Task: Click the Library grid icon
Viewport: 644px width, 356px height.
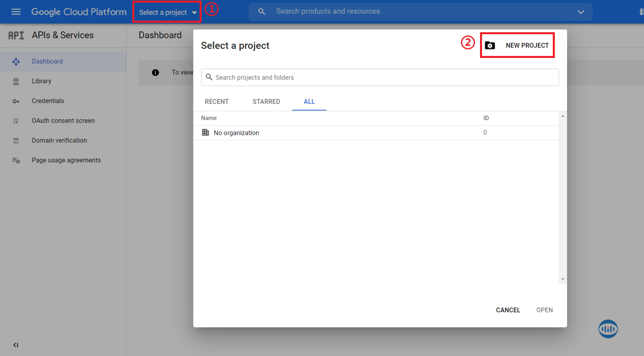Action: [x=16, y=81]
